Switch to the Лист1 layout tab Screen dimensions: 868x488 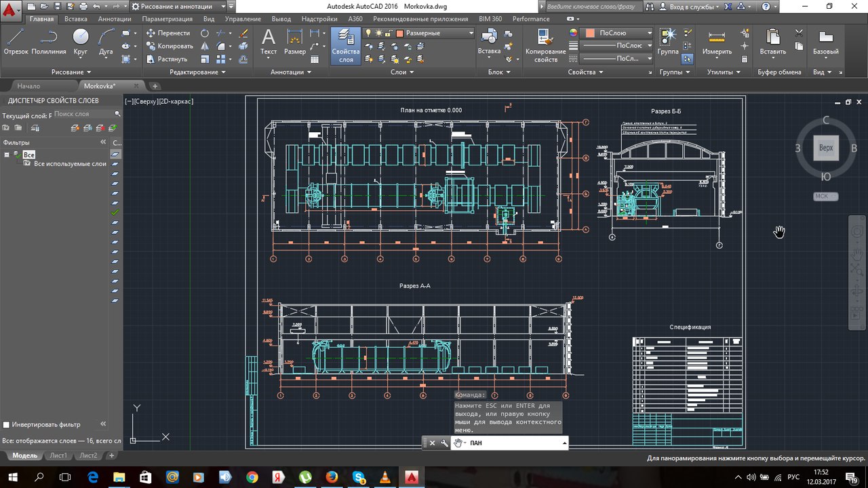[x=58, y=455]
